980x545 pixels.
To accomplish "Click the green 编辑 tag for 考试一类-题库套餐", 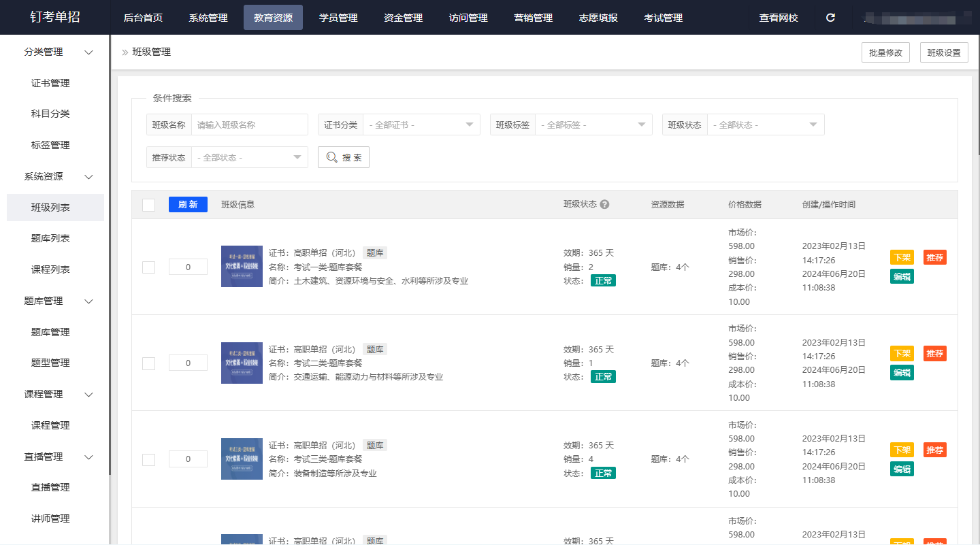I will pyautogui.click(x=902, y=276).
